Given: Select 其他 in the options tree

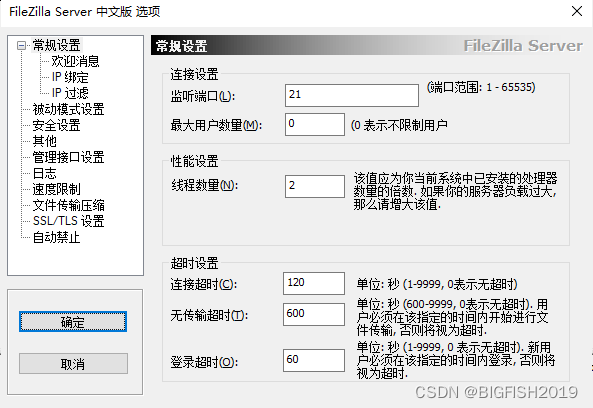Looking at the screenshot, I should point(44,141).
